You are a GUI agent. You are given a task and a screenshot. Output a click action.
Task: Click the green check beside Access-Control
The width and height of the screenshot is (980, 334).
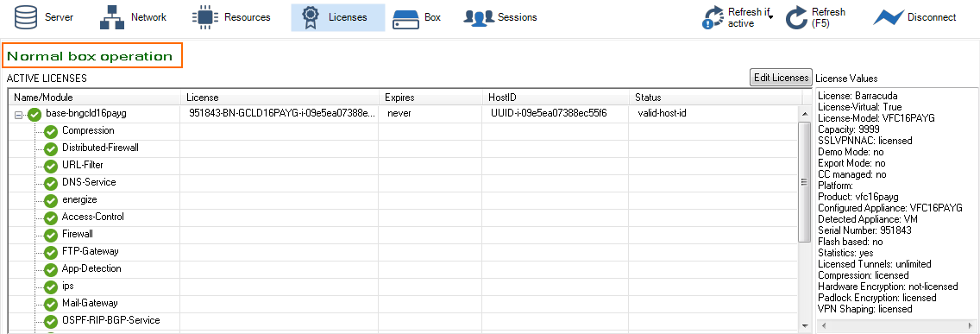click(x=51, y=217)
